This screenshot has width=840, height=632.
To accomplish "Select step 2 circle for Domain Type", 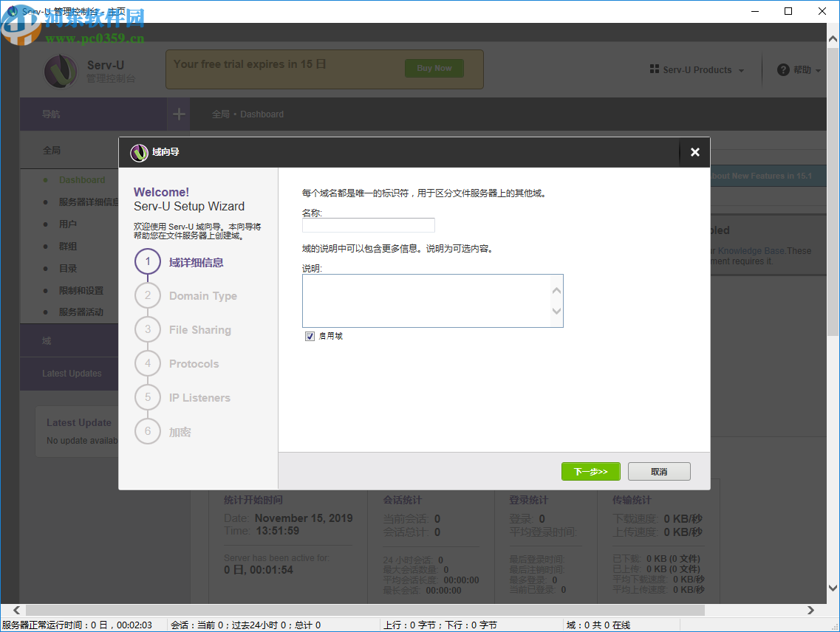I will (148, 295).
